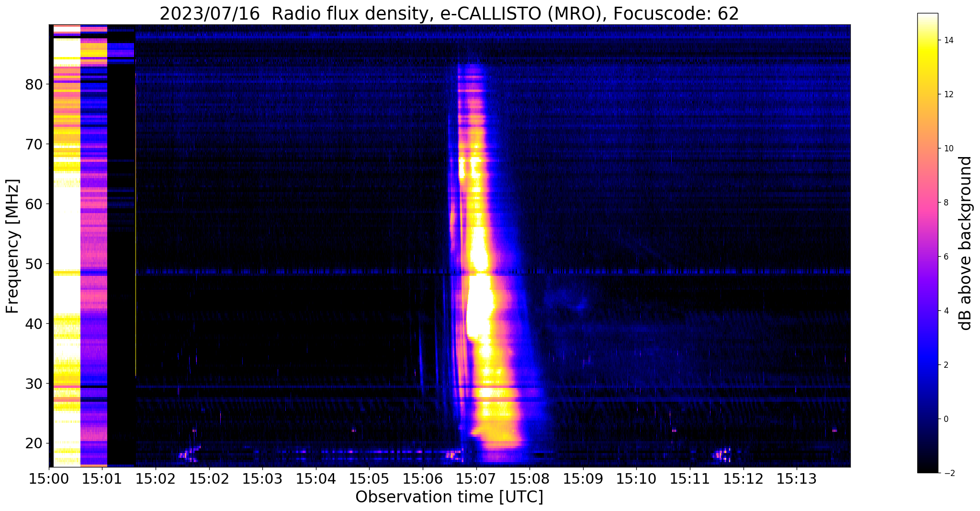Click the 15:01 time tick label

pos(101,479)
